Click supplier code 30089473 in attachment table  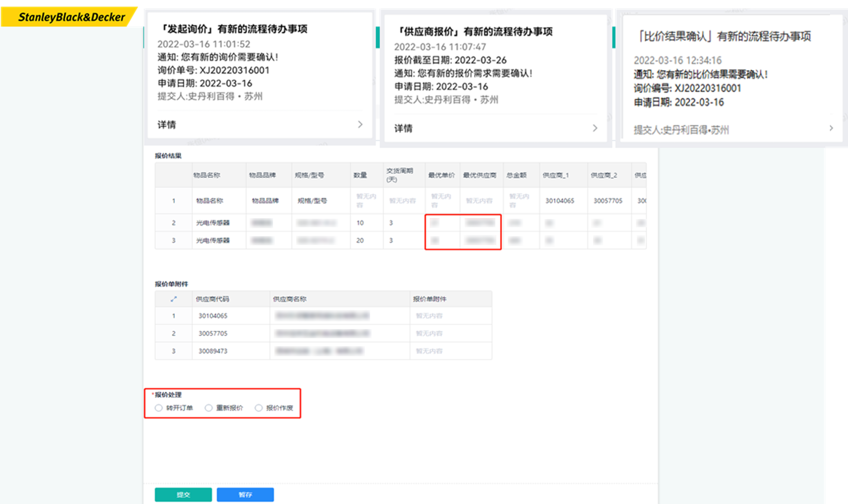(x=213, y=351)
